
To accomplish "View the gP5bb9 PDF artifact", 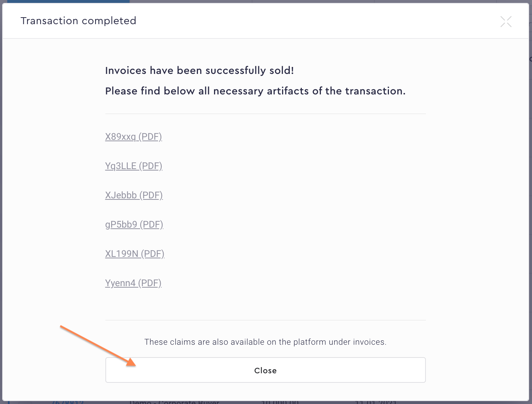I will [x=134, y=225].
